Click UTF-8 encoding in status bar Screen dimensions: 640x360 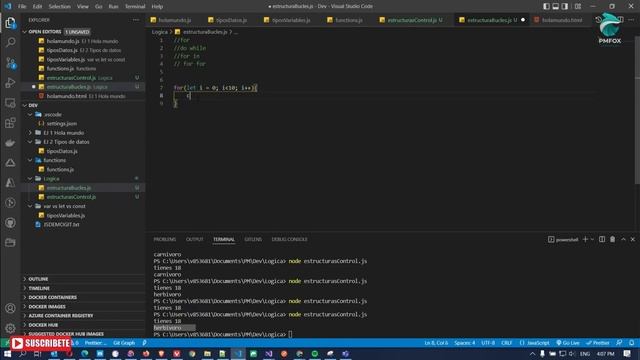click(488, 343)
